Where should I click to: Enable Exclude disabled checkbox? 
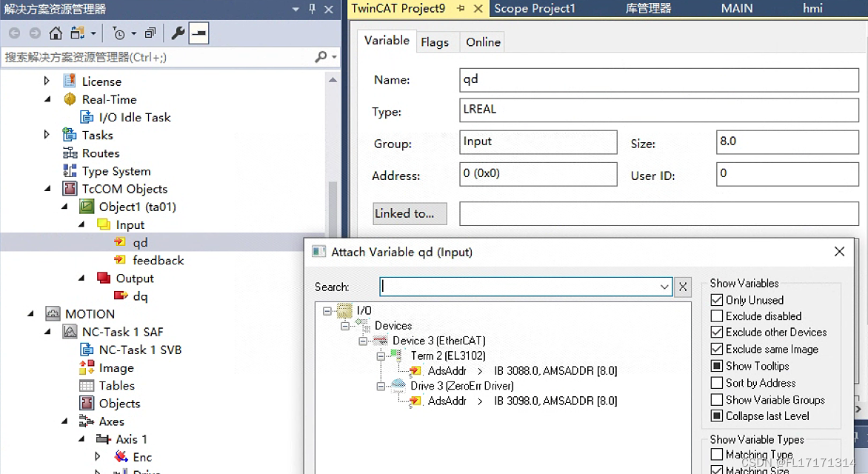pyautogui.click(x=716, y=316)
